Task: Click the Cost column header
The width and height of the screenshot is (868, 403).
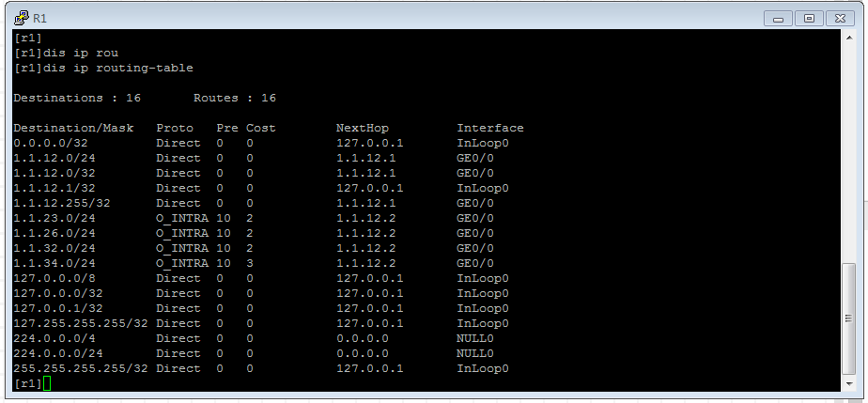Action: coord(261,128)
